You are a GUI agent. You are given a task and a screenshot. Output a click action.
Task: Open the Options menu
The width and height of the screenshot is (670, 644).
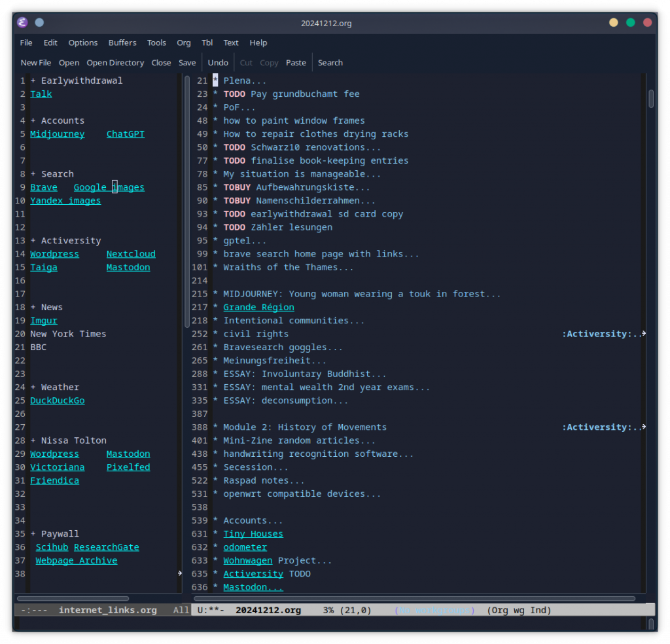point(83,43)
